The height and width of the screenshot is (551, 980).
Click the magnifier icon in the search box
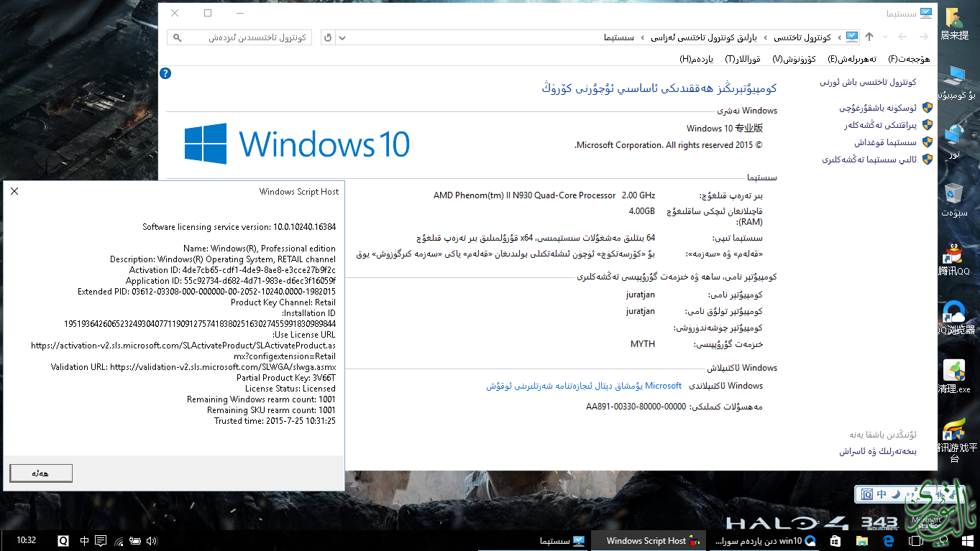tap(178, 37)
